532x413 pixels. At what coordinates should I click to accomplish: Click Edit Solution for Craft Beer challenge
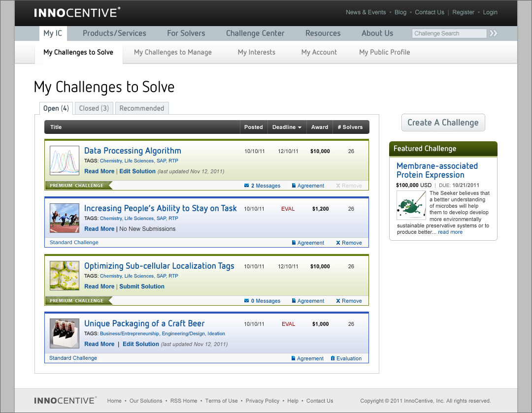[x=141, y=344]
